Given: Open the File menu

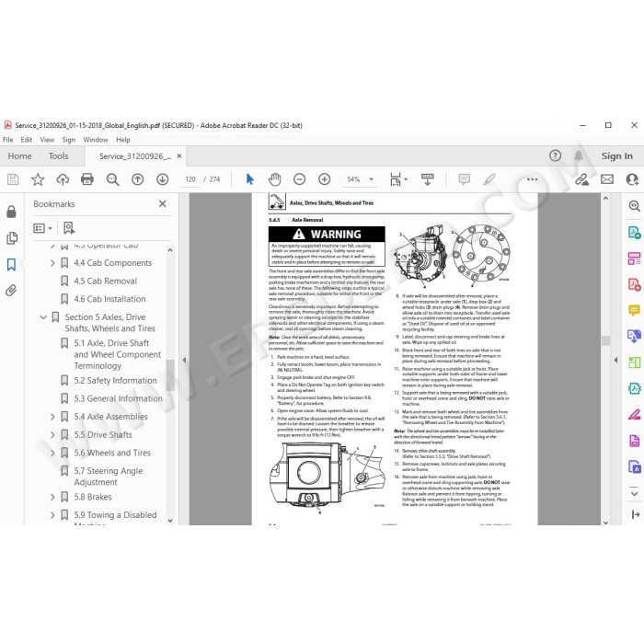Looking at the screenshot, I should (x=7, y=140).
